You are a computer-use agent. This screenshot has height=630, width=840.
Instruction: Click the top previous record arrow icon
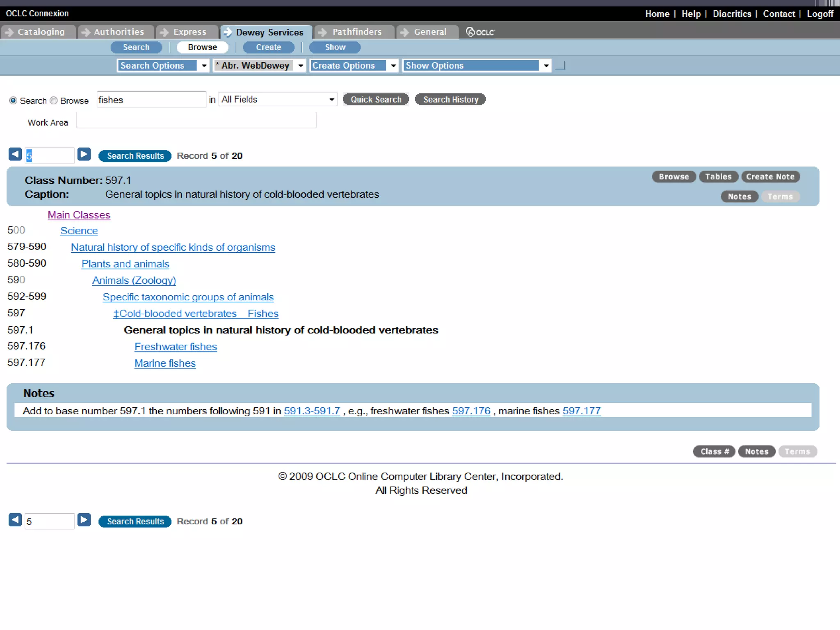click(15, 154)
